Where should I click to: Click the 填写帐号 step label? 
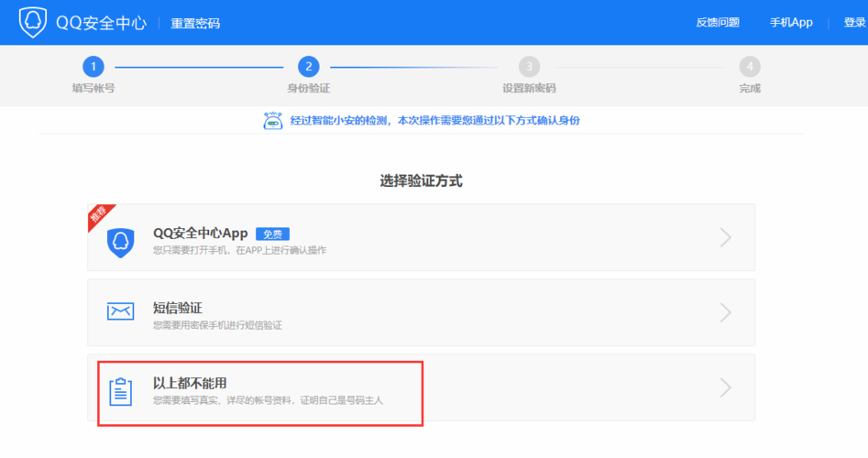93,88
